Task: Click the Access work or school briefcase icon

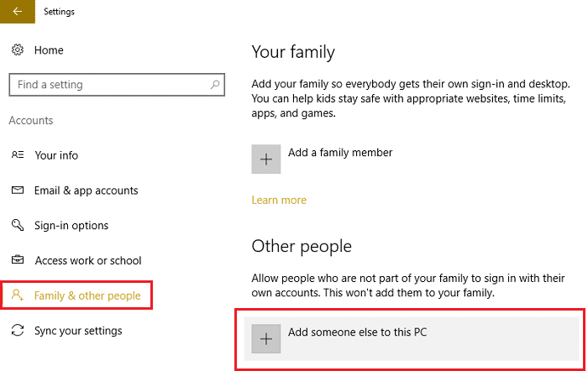Action: [18, 261]
